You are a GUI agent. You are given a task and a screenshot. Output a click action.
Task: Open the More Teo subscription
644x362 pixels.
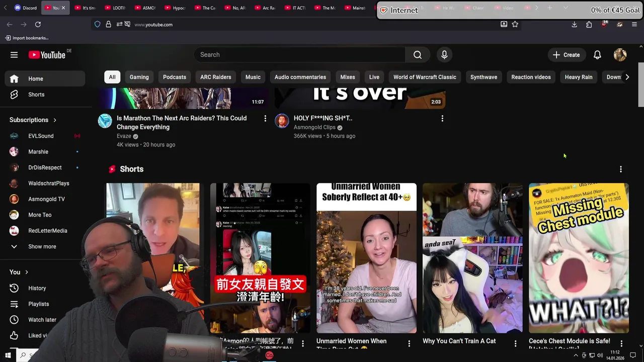[x=45, y=215]
